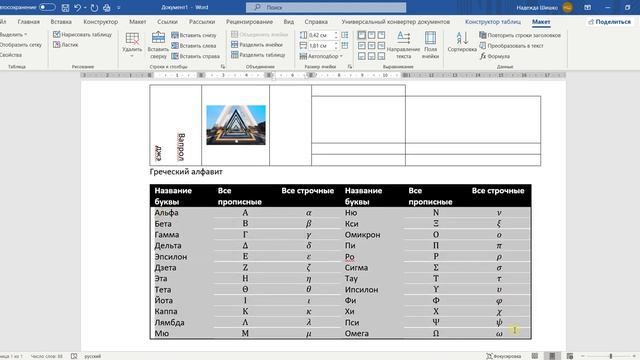Click the quick print icon in title bar
The image size is (640, 360).
pyautogui.click(x=107, y=7)
